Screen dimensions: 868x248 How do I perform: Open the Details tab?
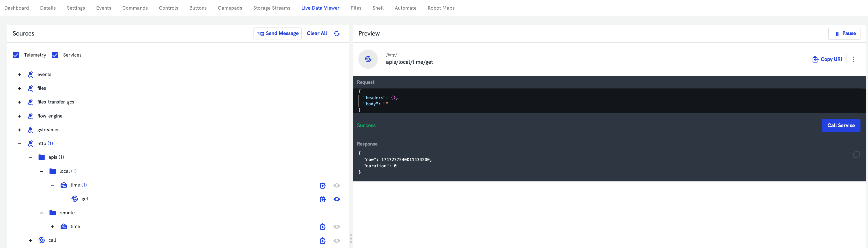(48, 8)
